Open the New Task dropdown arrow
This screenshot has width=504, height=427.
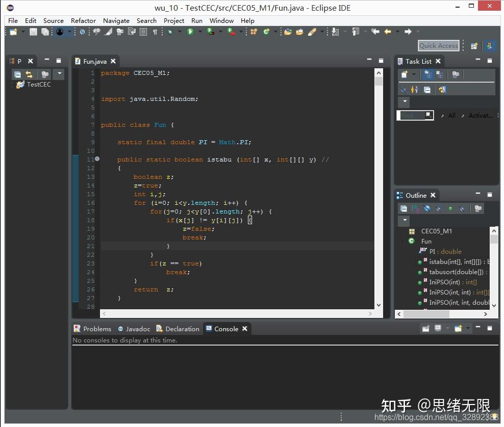pos(414,74)
